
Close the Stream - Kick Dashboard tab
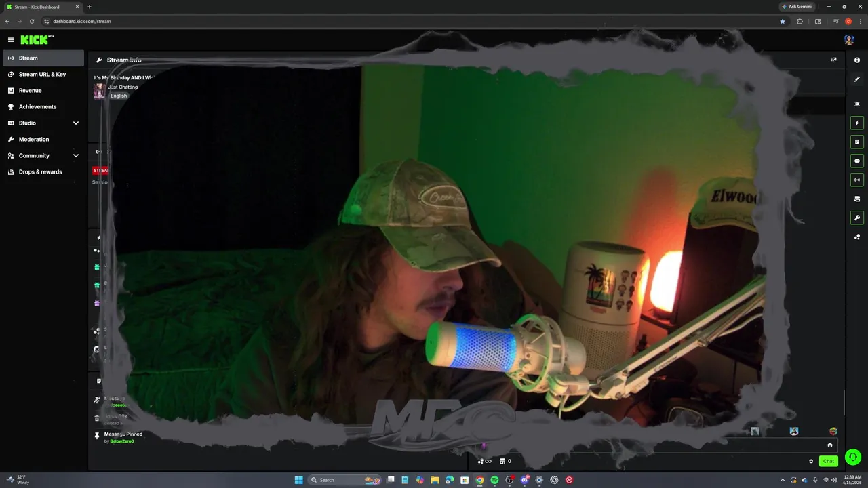coord(77,7)
